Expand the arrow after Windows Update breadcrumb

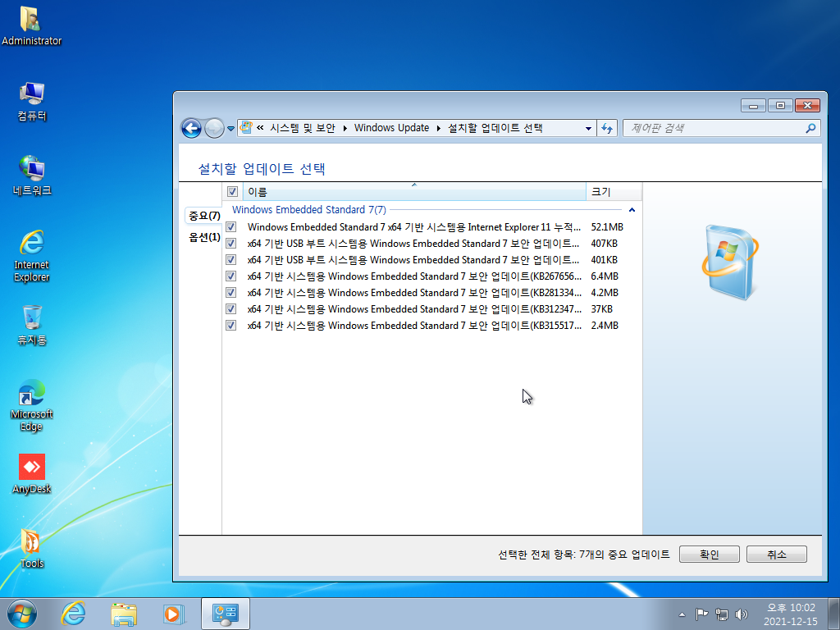pos(438,128)
